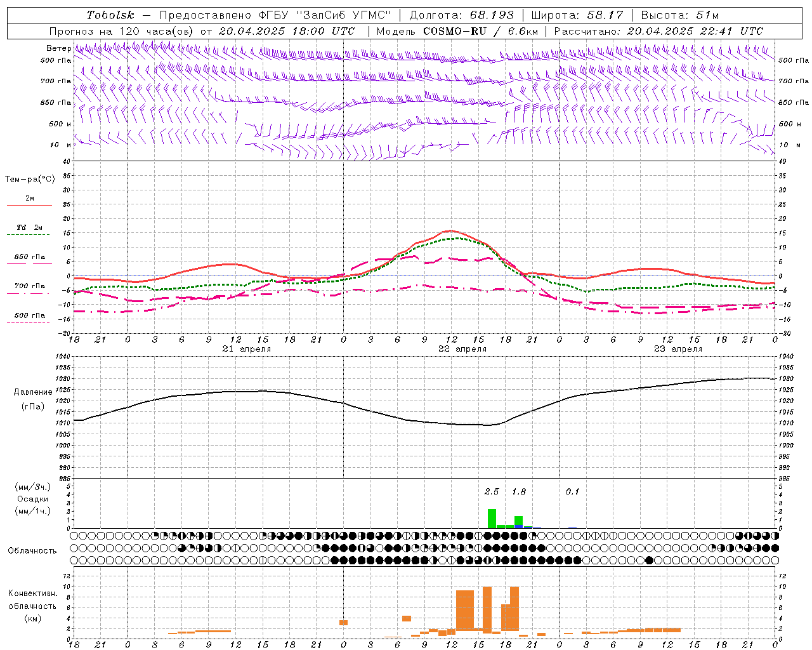Click the '23 апреля' date label
Image resolution: width=812 pixels, height=650 pixels.
(x=678, y=349)
